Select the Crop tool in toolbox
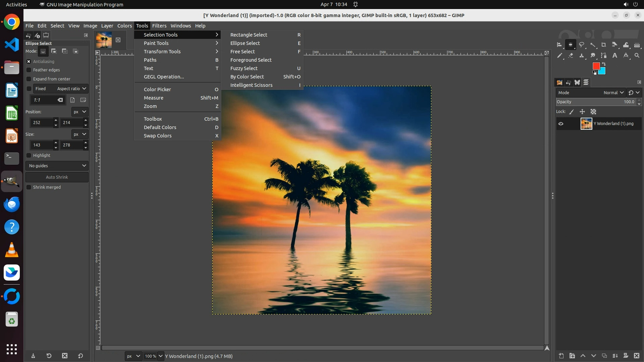The height and width of the screenshot is (362, 644). click(x=603, y=45)
